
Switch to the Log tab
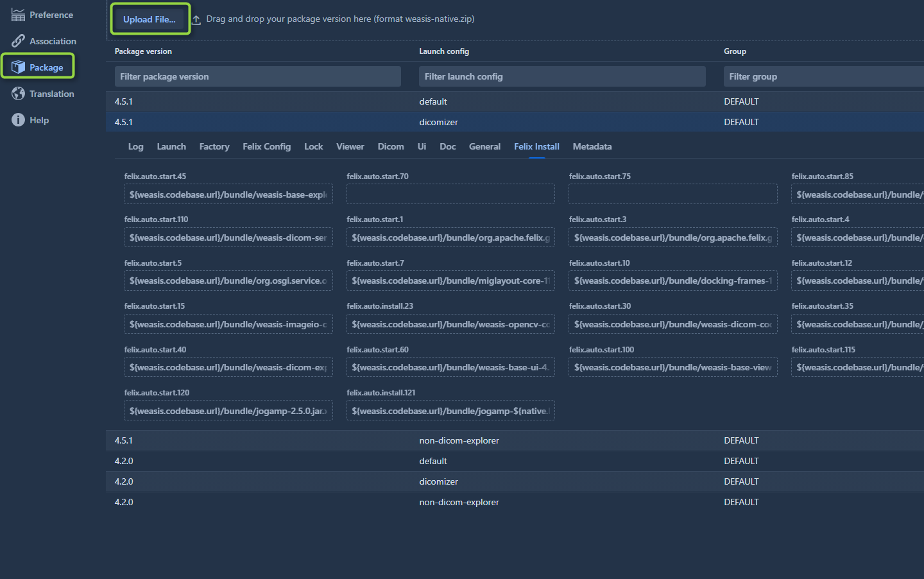[136, 146]
